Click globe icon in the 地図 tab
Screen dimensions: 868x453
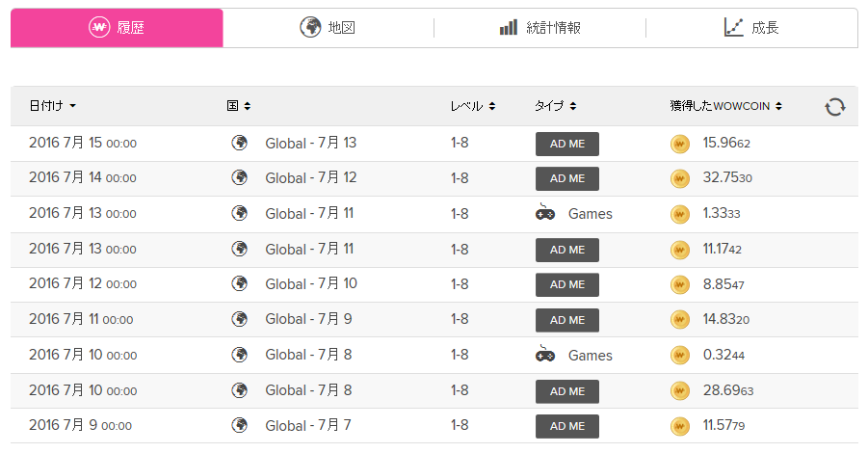(310, 27)
